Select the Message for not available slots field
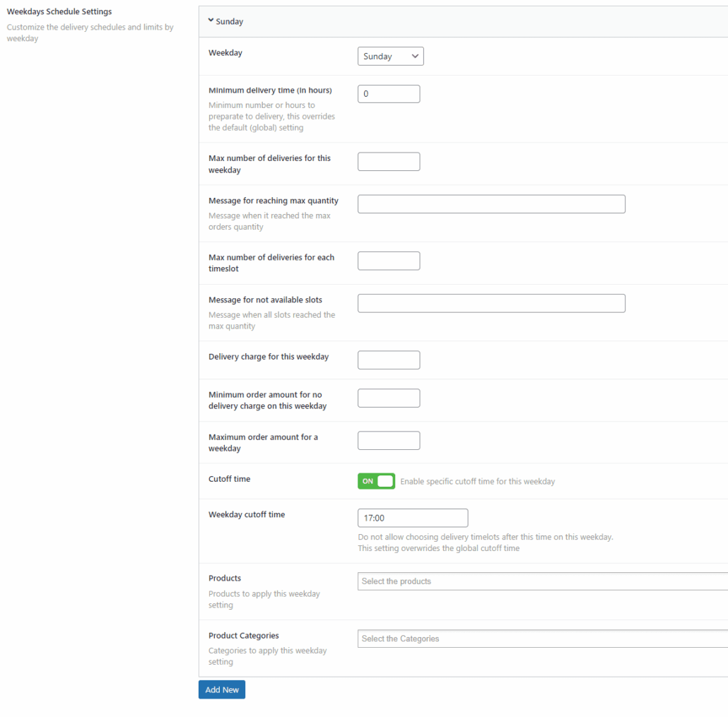728x717 pixels. (491, 303)
